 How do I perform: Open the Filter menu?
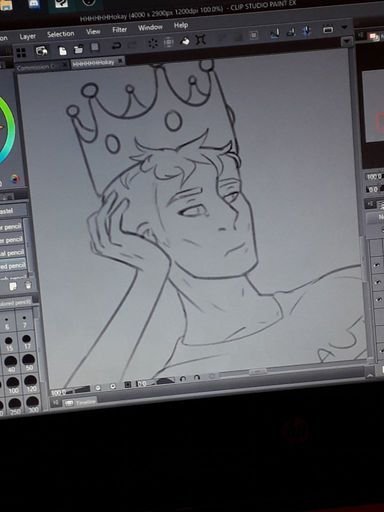pos(119,30)
